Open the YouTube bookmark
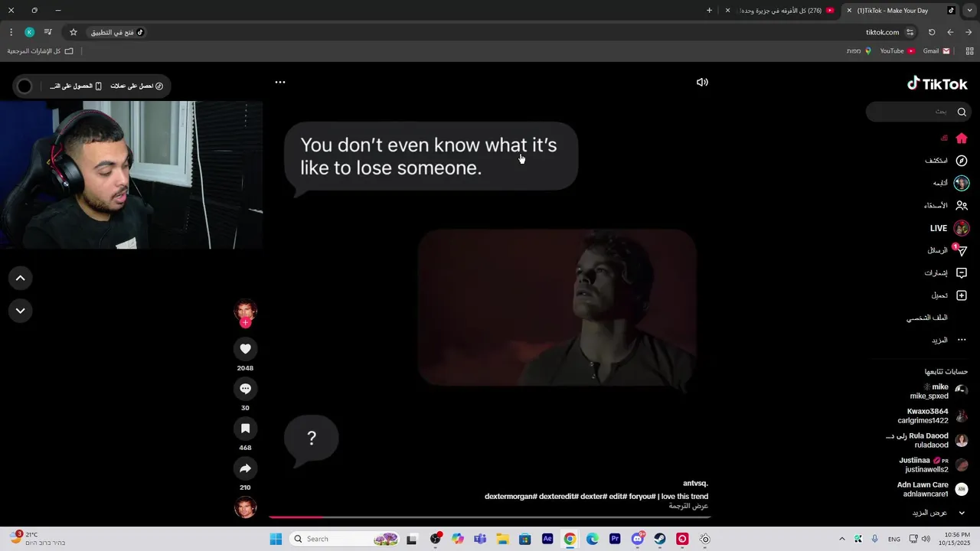Screen dimensions: 980x551 [897, 51]
